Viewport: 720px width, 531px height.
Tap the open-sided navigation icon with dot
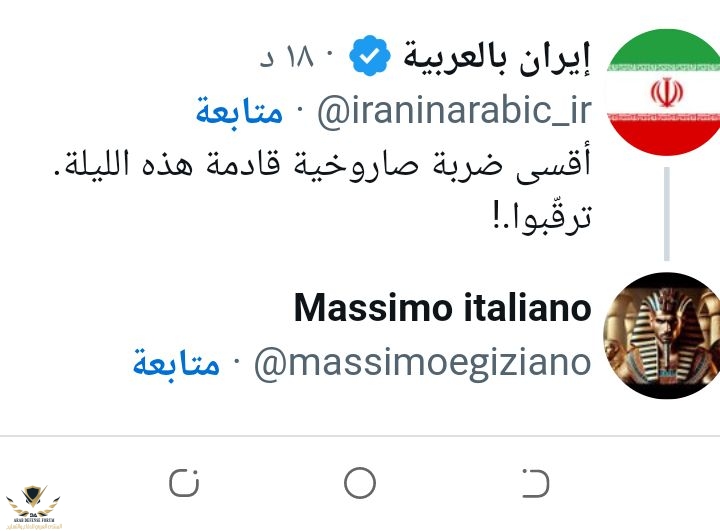[537, 484]
